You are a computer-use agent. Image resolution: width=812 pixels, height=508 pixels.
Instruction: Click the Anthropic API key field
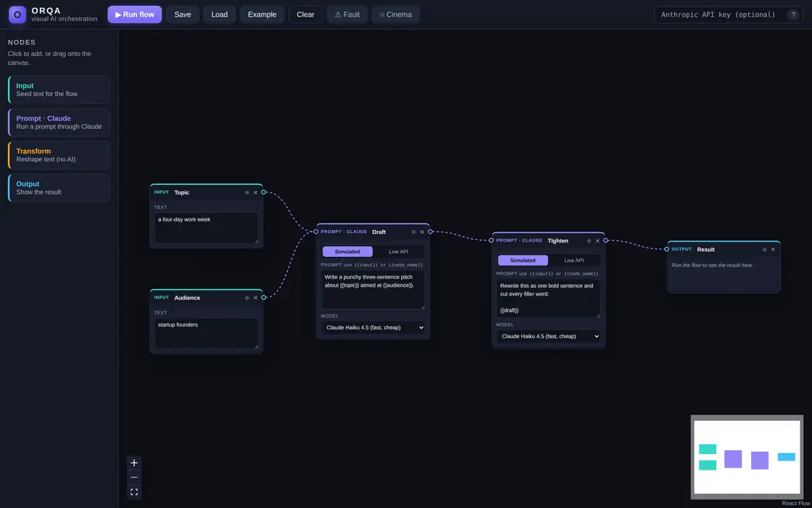pyautogui.click(x=720, y=15)
